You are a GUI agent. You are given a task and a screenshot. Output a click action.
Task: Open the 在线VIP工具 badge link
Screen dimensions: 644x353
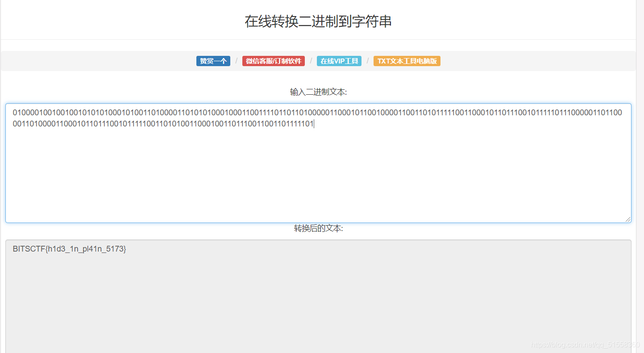click(339, 61)
